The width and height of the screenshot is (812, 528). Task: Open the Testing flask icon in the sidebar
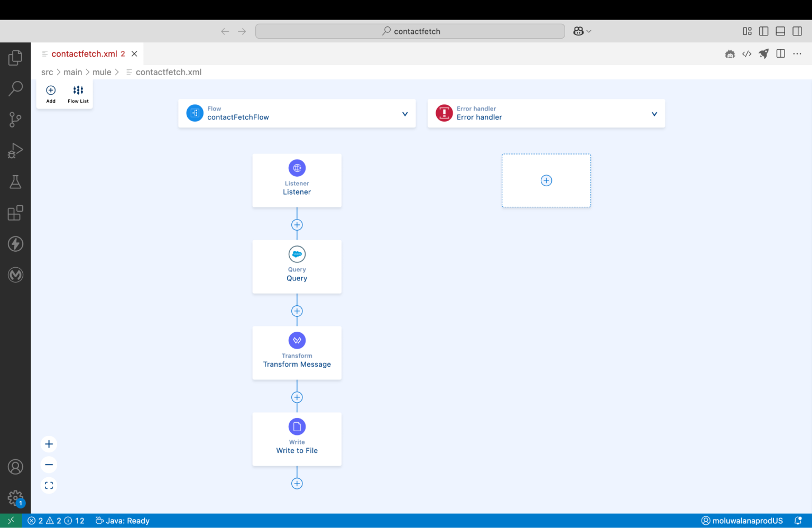click(15, 181)
